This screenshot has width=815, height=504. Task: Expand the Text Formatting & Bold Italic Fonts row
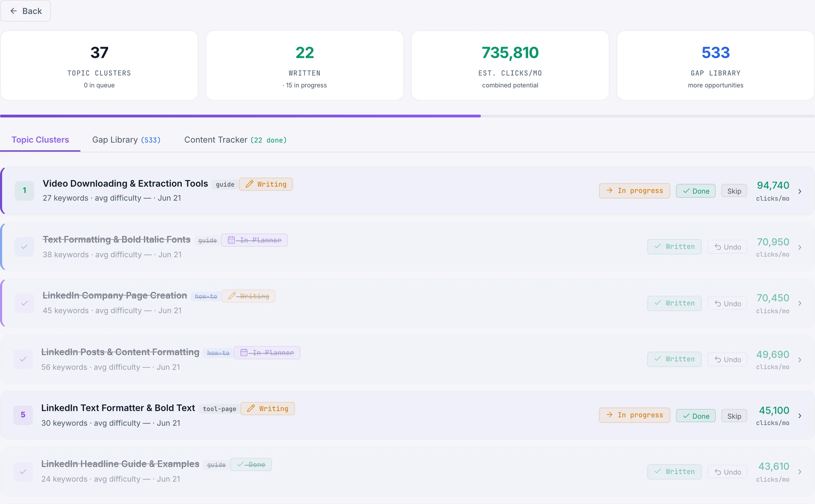(800, 247)
